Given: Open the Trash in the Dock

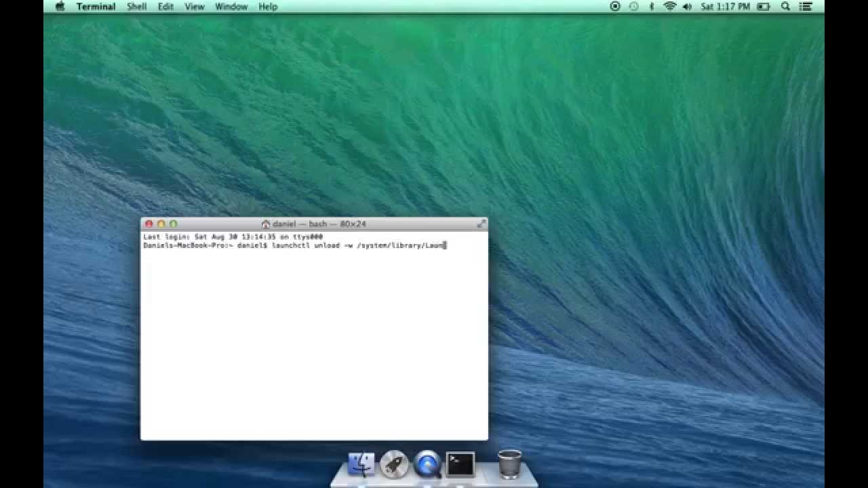Looking at the screenshot, I should pyautogui.click(x=509, y=464).
